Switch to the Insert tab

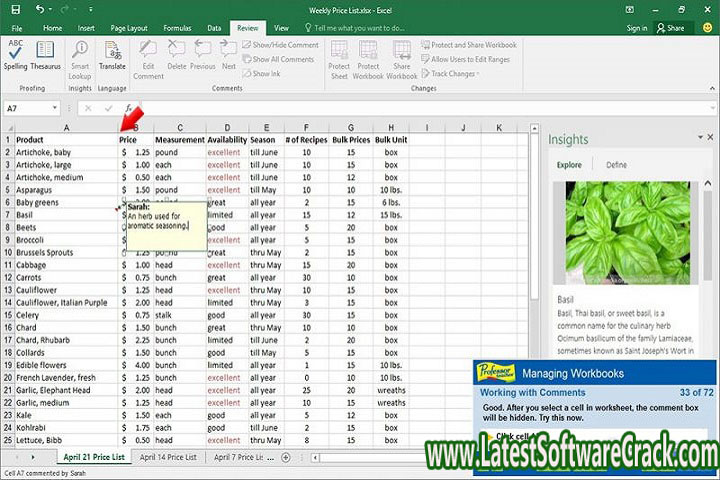[86, 28]
